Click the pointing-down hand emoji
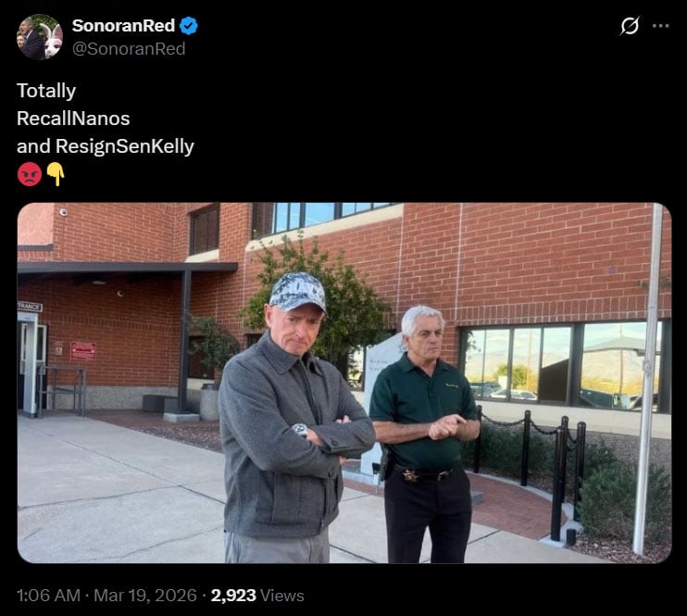Screen dimensions: 687x616 [56, 174]
